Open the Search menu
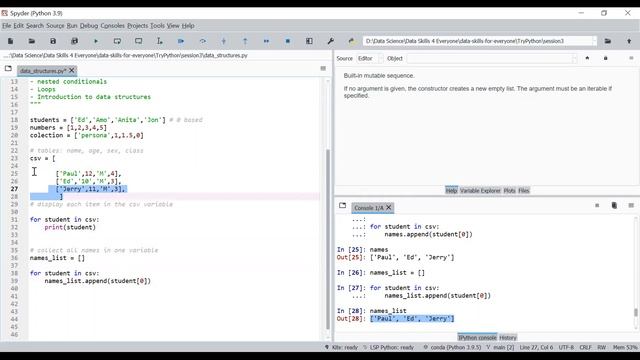The height and width of the screenshot is (360, 640). 35,26
